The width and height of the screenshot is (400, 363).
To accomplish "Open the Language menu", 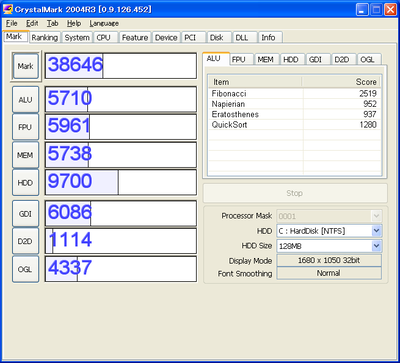I will point(104,23).
